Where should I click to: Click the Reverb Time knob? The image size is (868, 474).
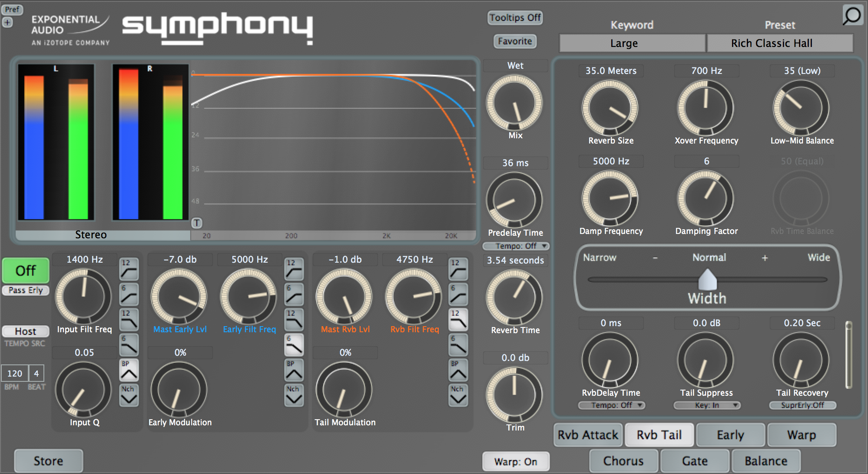(514, 298)
